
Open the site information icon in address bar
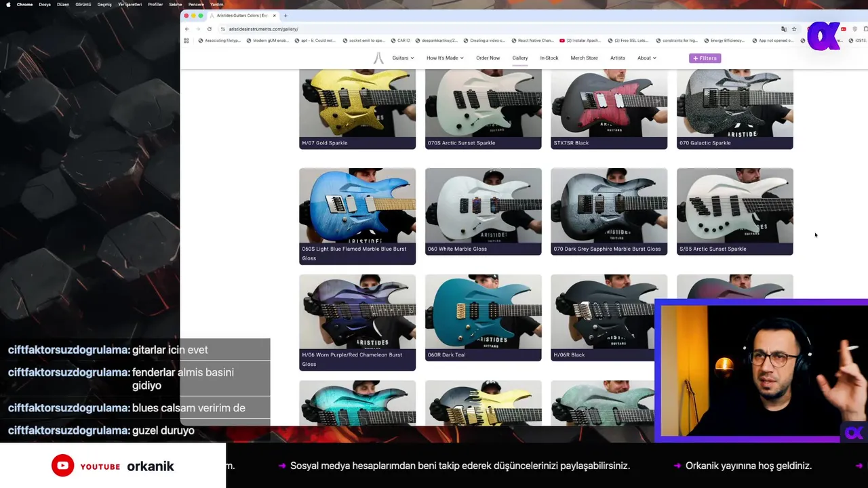[x=222, y=29]
